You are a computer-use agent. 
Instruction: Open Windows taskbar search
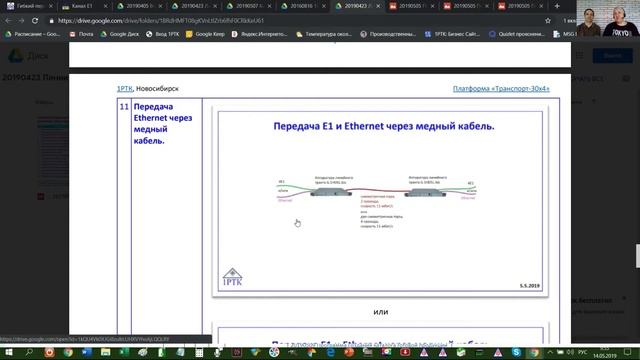click(x=29, y=352)
